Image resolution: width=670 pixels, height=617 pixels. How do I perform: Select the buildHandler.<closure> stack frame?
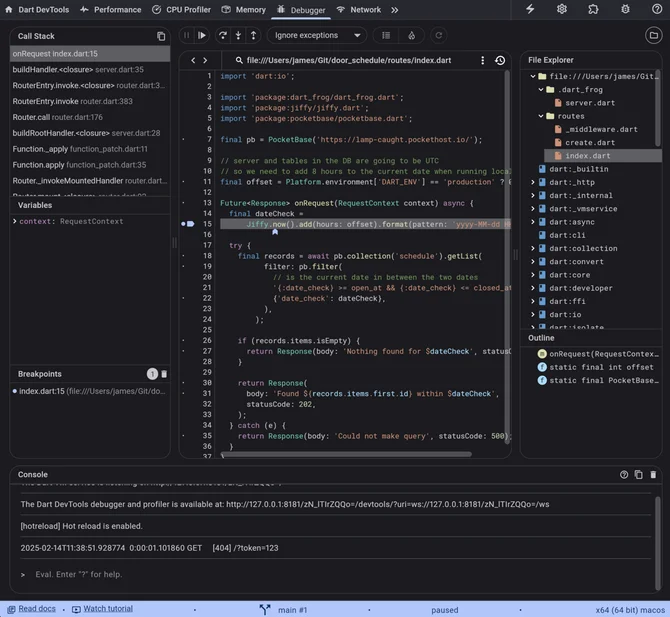point(90,70)
